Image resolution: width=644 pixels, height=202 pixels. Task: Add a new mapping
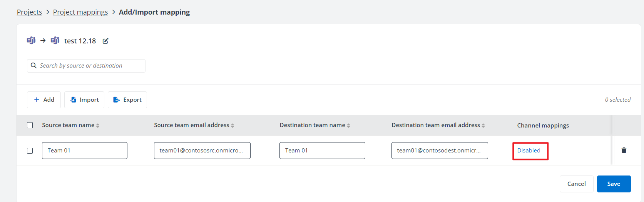44,100
